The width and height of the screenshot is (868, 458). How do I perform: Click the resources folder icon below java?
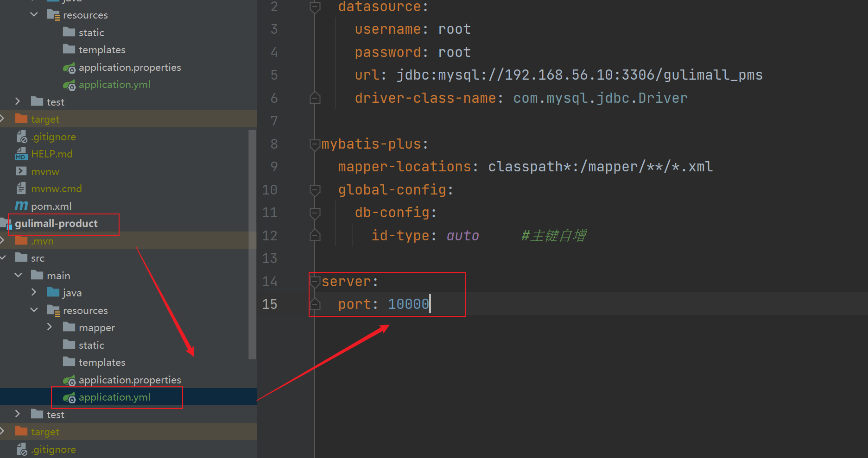point(54,310)
